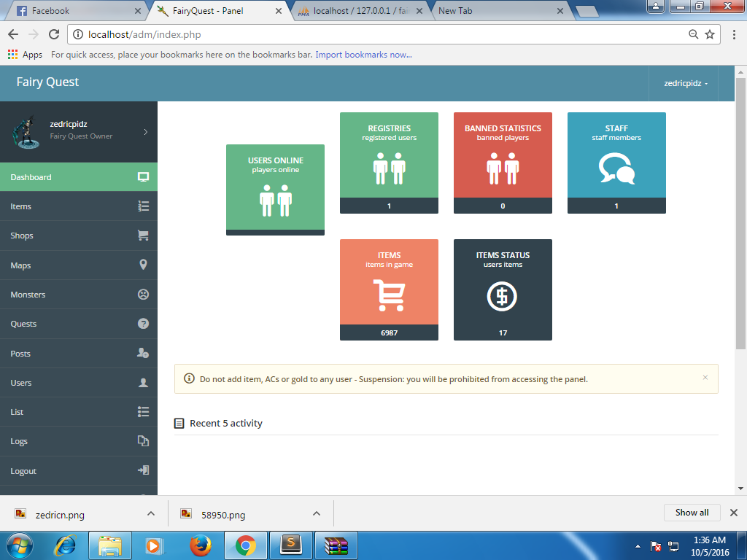Click the dollar coin icon on Items Status tile
747x560 pixels.
(502, 296)
